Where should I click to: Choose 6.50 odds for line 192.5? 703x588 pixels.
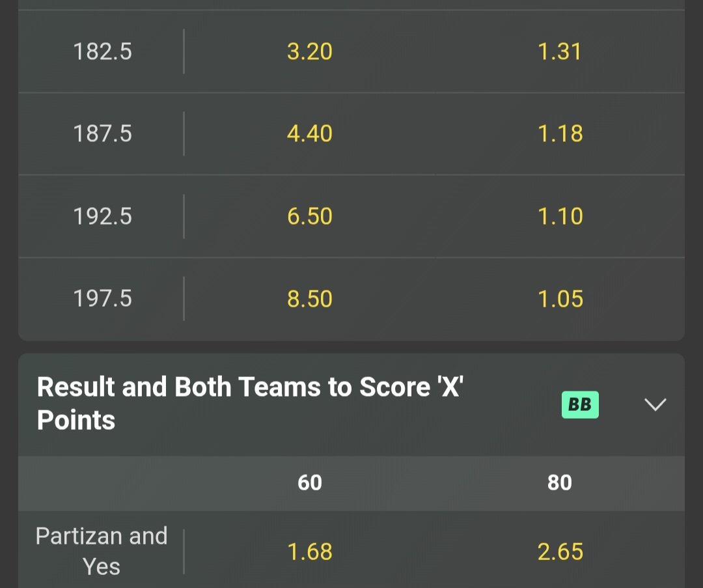[x=310, y=216]
